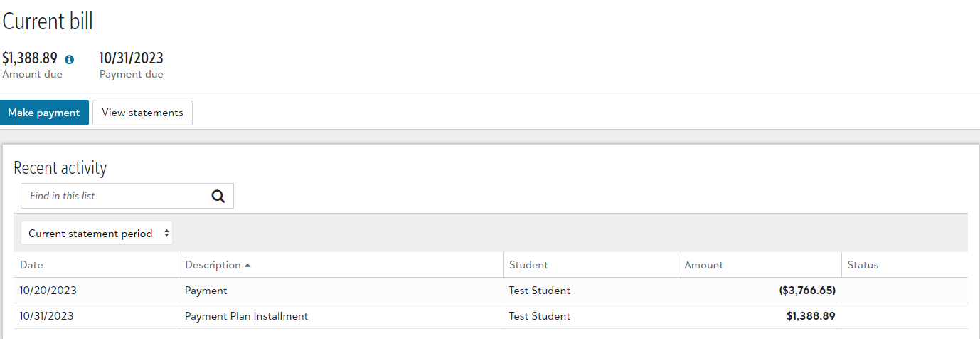Select the Payment row description
Screen dimensions: 980x339
(206, 291)
